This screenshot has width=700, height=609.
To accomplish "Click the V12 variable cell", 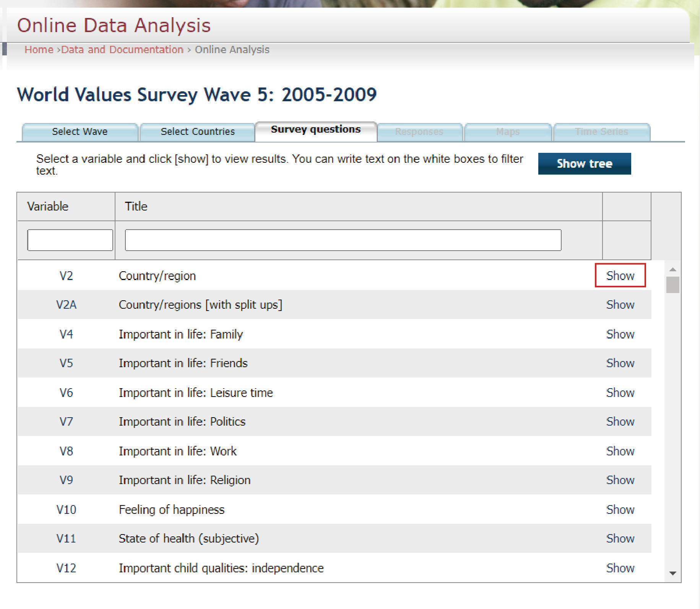I will (x=66, y=568).
